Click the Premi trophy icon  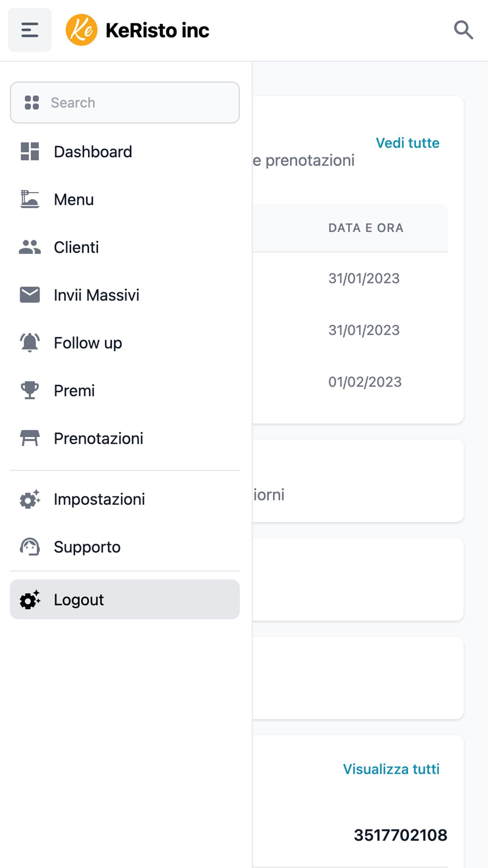30,390
